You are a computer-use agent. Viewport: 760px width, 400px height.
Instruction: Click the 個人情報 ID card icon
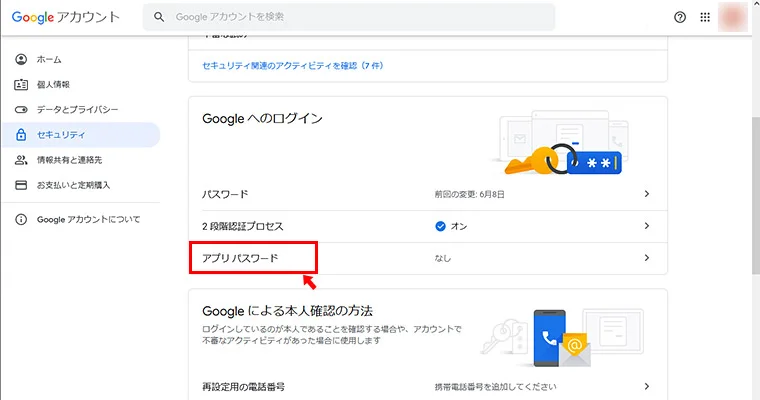(21, 84)
